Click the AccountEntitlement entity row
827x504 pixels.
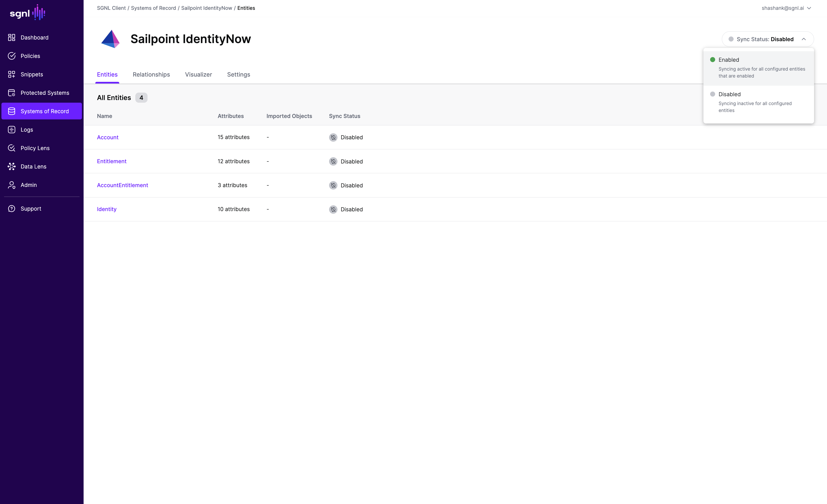pos(122,185)
